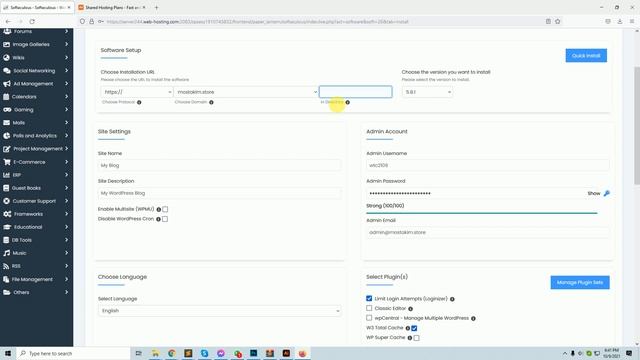The height and width of the screenshot is (360, 640).
Task: Open the Wikis sidebar menu item
Action: (x=36, y=58)
